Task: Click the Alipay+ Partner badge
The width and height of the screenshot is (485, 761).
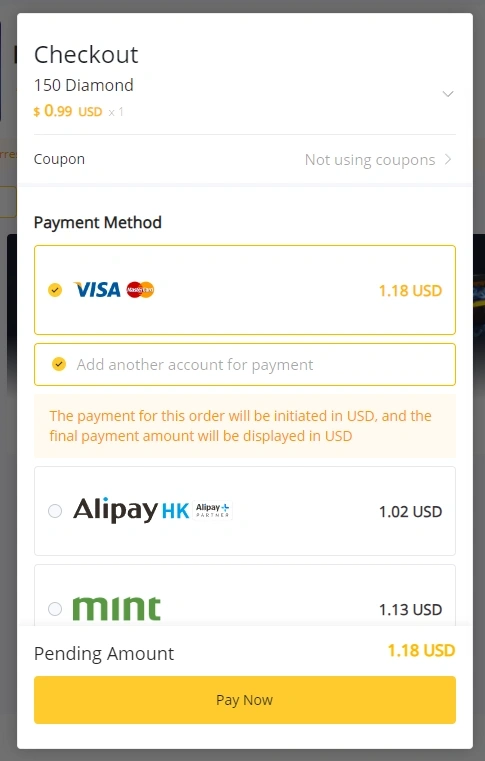Action: [212, 510]
